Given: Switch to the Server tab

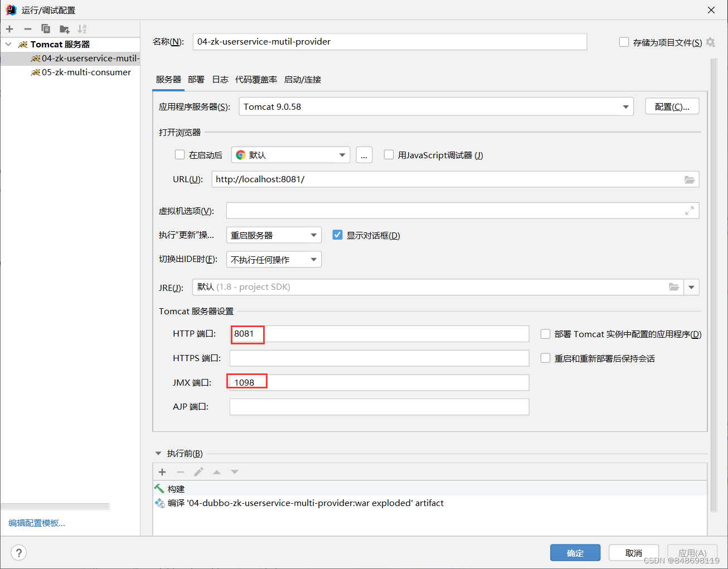Looking at the screenshot, I should 168,80.
